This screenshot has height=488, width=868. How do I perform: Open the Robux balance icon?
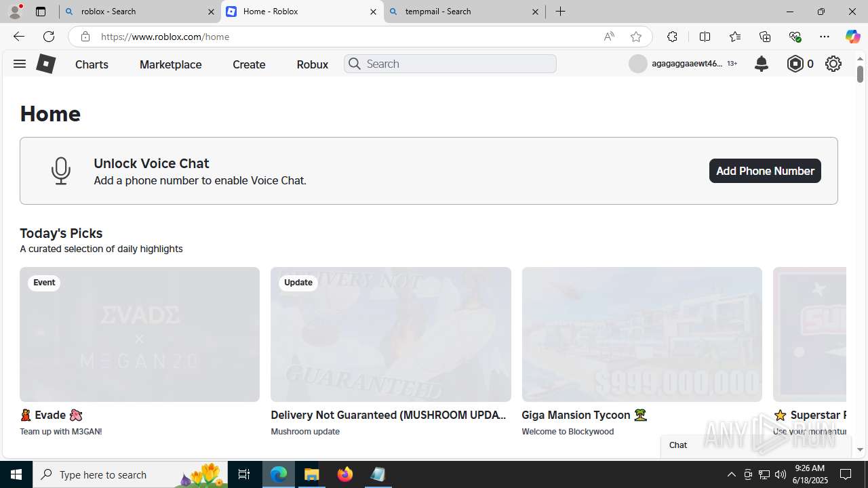795,64
